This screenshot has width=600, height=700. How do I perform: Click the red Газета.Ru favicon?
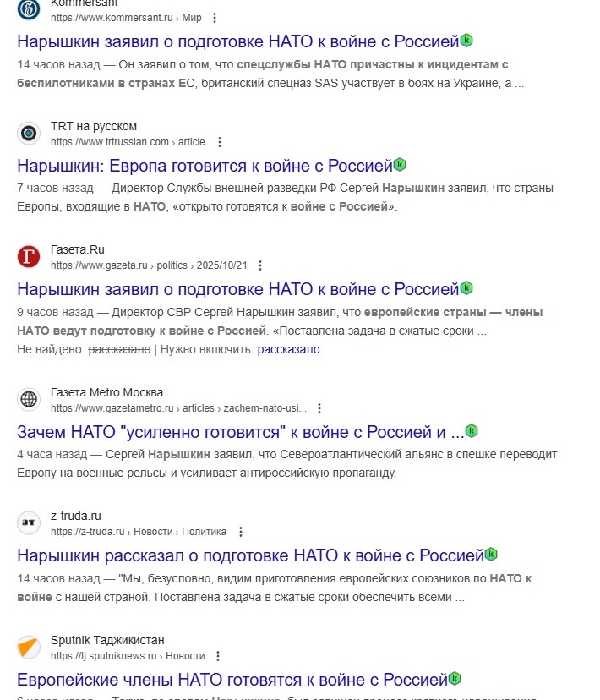[x=28, y=256]
